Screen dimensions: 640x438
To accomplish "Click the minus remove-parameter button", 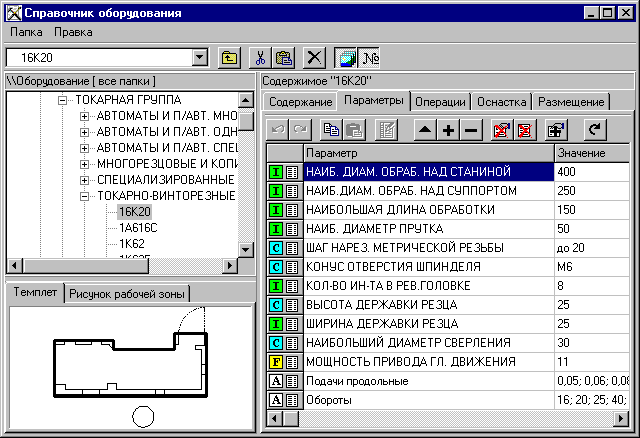I will (x=471, y=130).
